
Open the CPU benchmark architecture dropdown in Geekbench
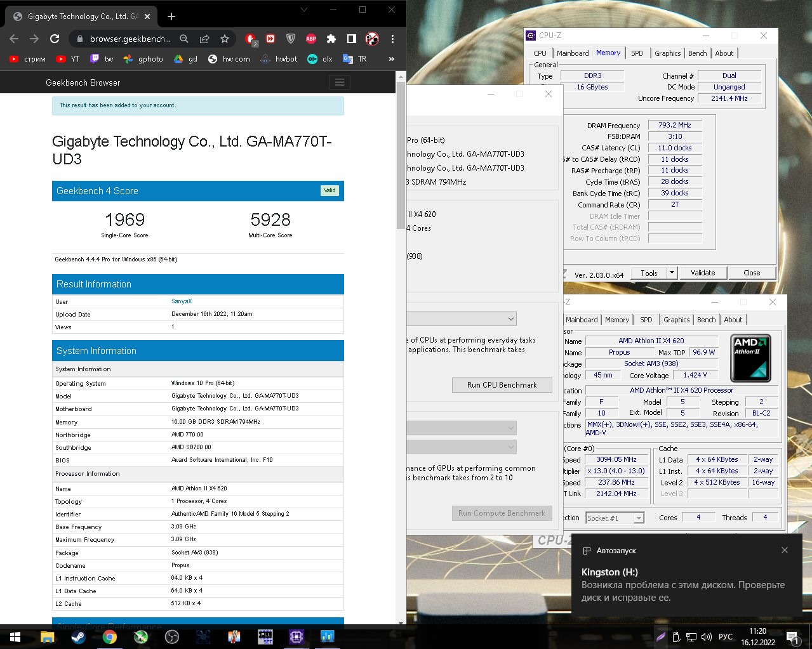pyautogui.click(x=462, y=318)
